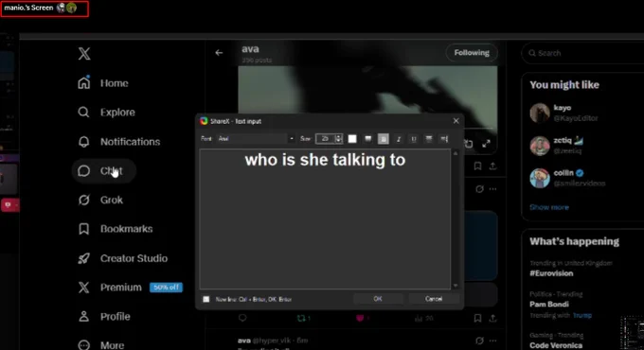Open Bookmarks in the X sidebar

tap(115, 229)
